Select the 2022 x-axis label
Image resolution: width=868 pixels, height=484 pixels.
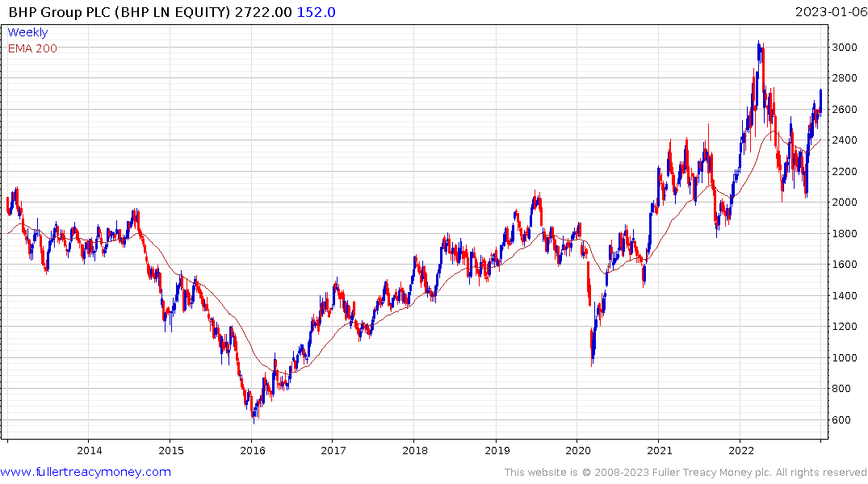(740, 450)
